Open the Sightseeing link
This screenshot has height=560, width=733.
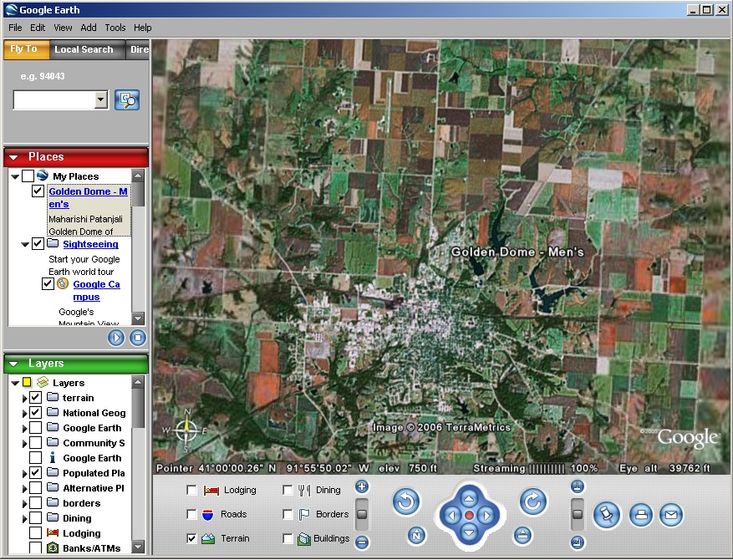pyautogui.click(x=91, y=244)
